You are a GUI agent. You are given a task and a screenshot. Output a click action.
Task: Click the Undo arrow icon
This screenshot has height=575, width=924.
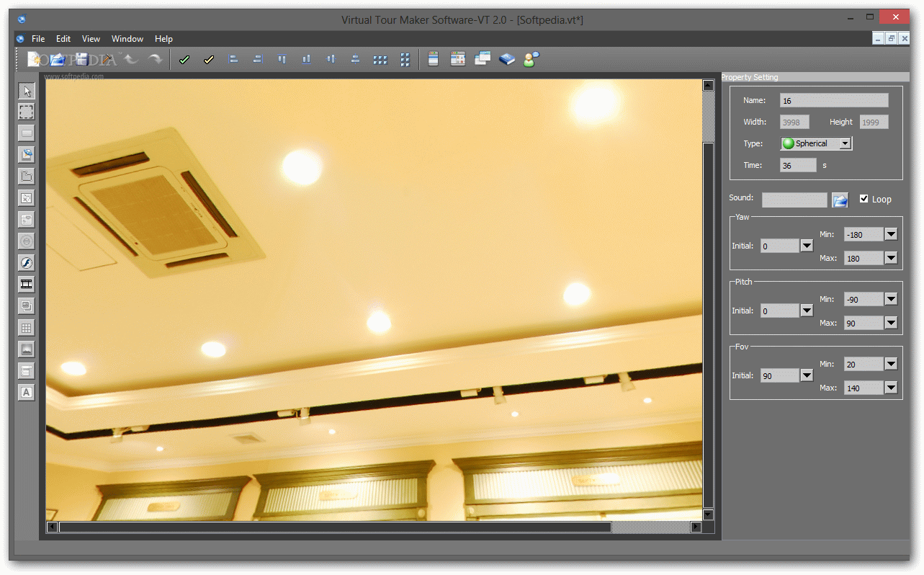click(131, 60)
